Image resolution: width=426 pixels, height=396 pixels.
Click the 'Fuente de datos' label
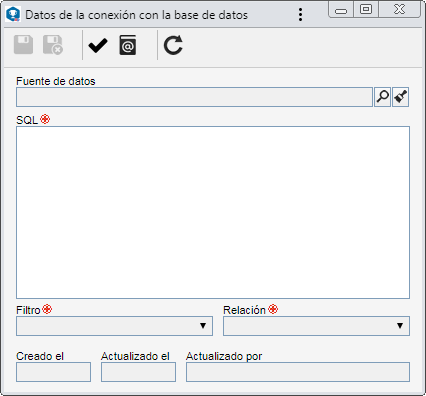pyautogui.click(x=56, y=81)
